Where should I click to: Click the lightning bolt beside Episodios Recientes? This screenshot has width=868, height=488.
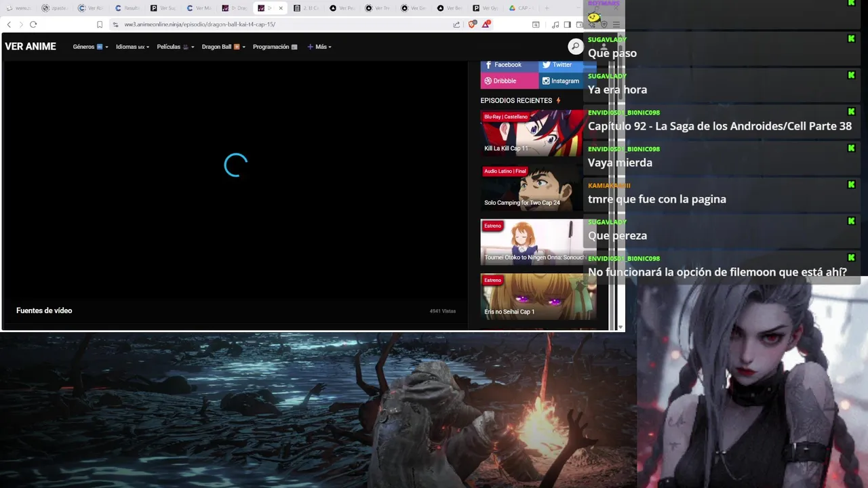558,100
